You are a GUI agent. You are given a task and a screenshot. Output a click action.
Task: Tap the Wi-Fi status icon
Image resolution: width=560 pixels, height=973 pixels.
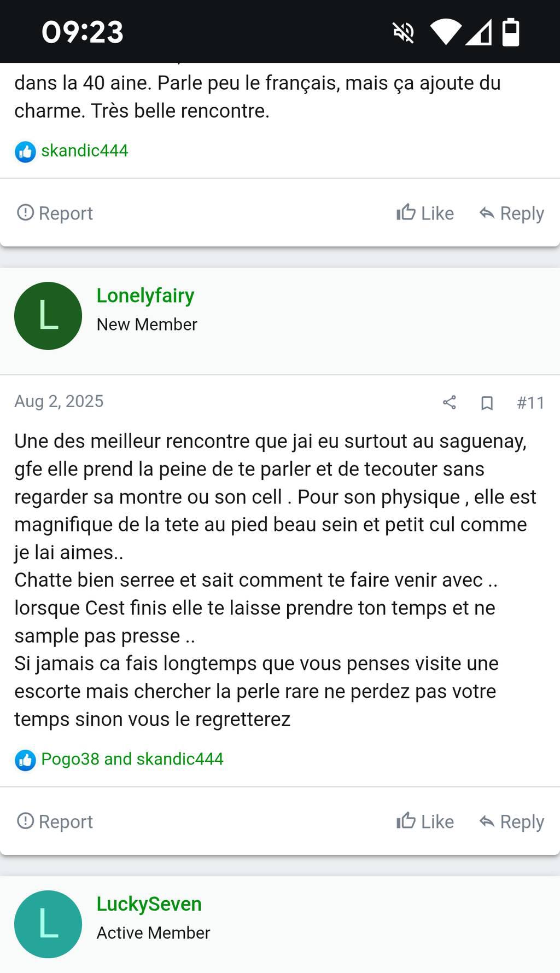[445, 32]
